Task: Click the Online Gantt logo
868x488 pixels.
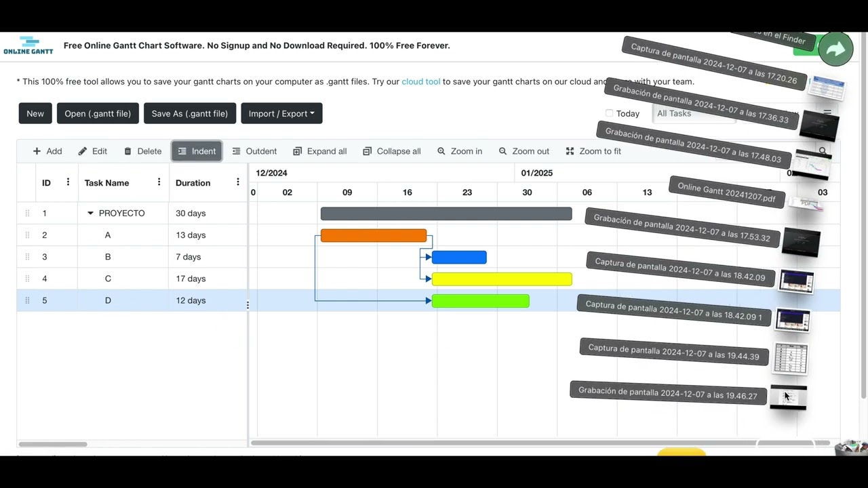Action: pos(28,45)
